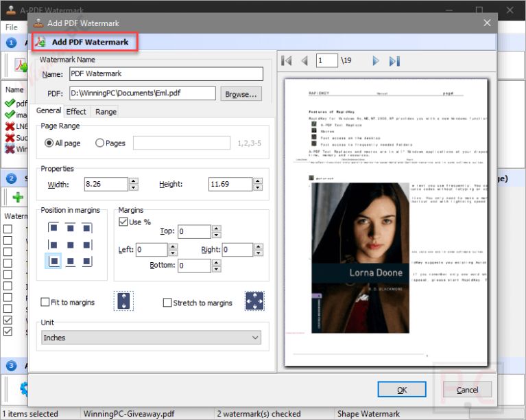Decrease Right margin with down arrow
Viewport: 526px width, 420px height.
pyautogui.click(x=259, y=253)
